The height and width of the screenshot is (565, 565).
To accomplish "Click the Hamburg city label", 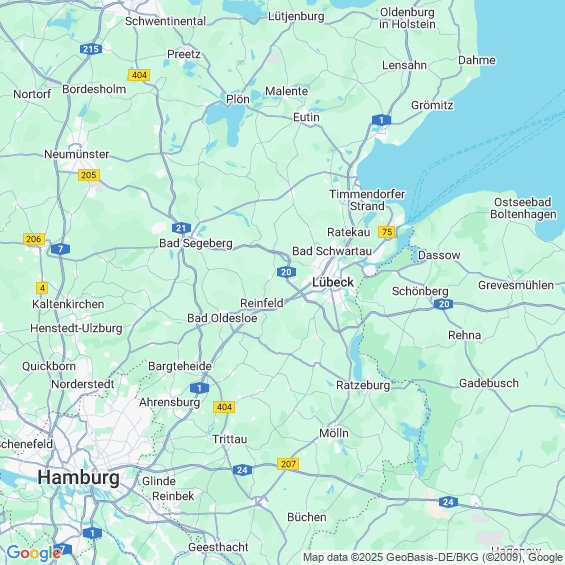I will pos(79,478).
